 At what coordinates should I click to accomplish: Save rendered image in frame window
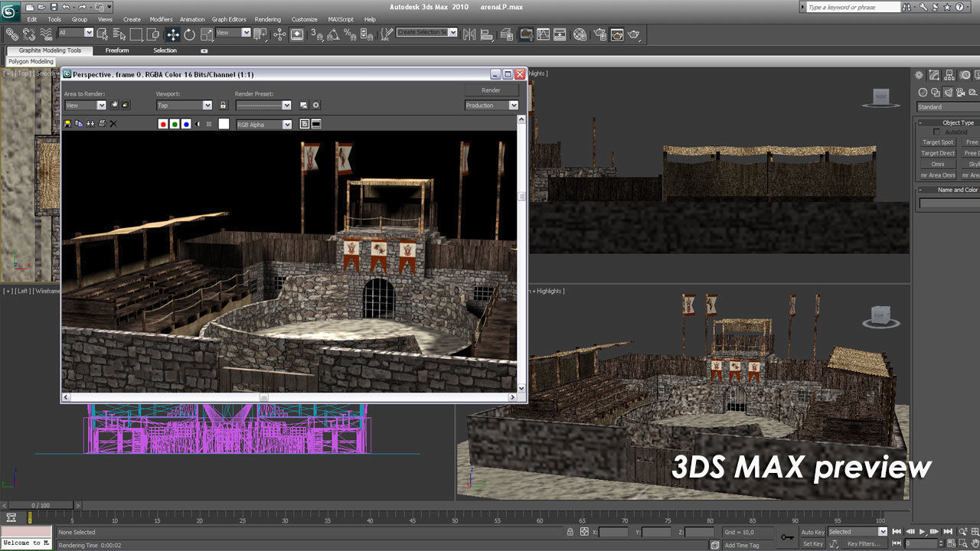click(67, 123)
